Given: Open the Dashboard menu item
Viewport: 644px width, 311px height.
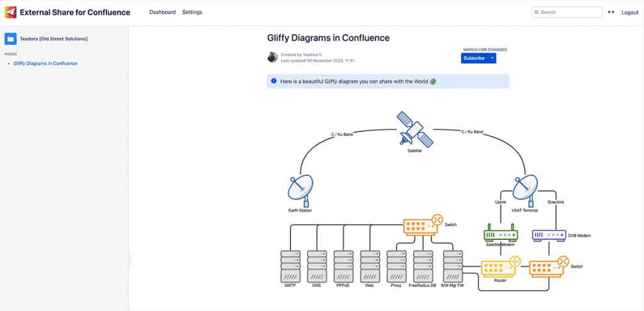Looking at the screenshot, I should pyautogui.click(x=162, y=13).
